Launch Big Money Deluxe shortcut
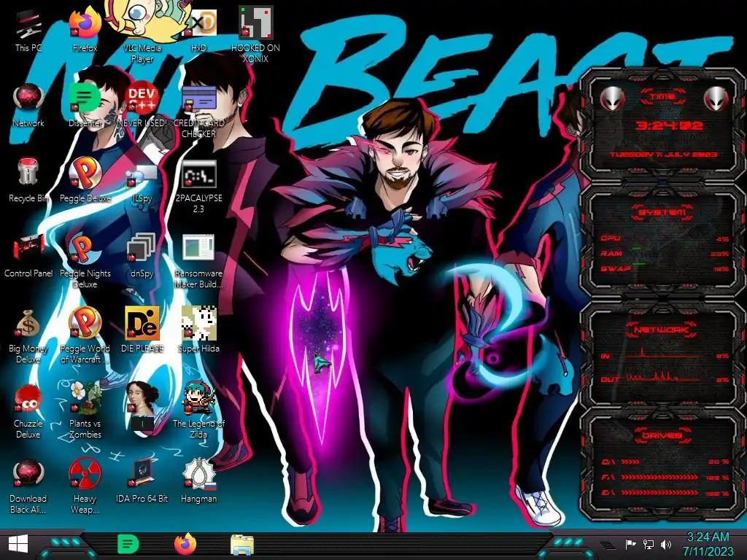Viewport: 747px width, 560px height. (x=28, y=336)
